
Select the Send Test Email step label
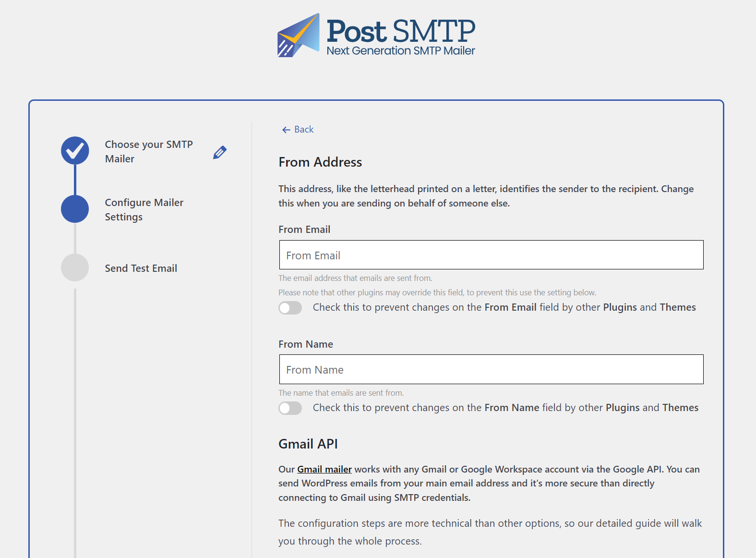click(141, 268)
